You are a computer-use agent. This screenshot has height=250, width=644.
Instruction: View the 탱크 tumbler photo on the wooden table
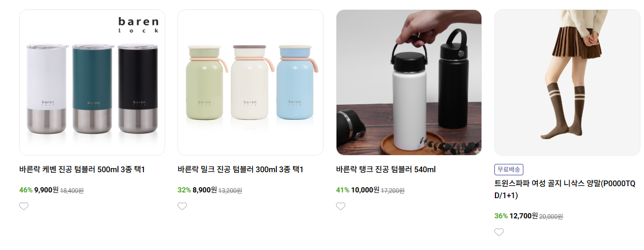[x=409, y=82]
